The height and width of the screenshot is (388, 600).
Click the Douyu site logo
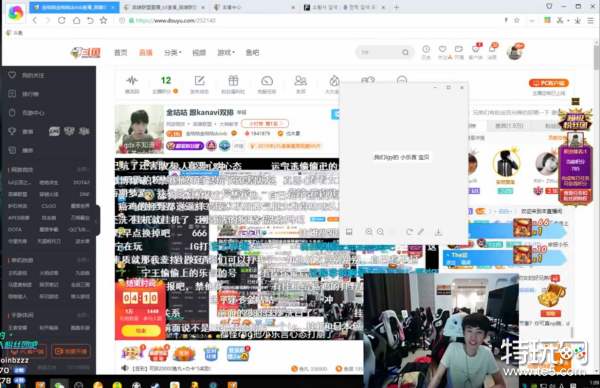click(x=86, y=52)
